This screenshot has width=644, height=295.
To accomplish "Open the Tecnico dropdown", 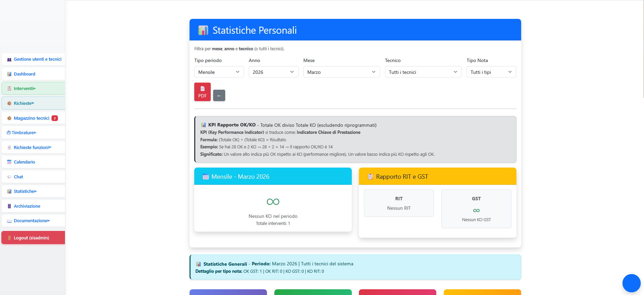I will [423, 72].
